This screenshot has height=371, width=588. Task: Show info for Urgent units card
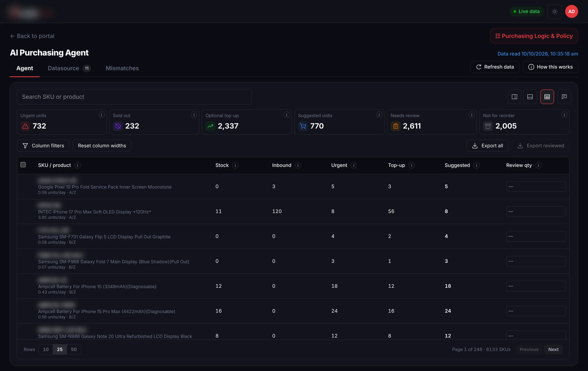tap(101, 115)
